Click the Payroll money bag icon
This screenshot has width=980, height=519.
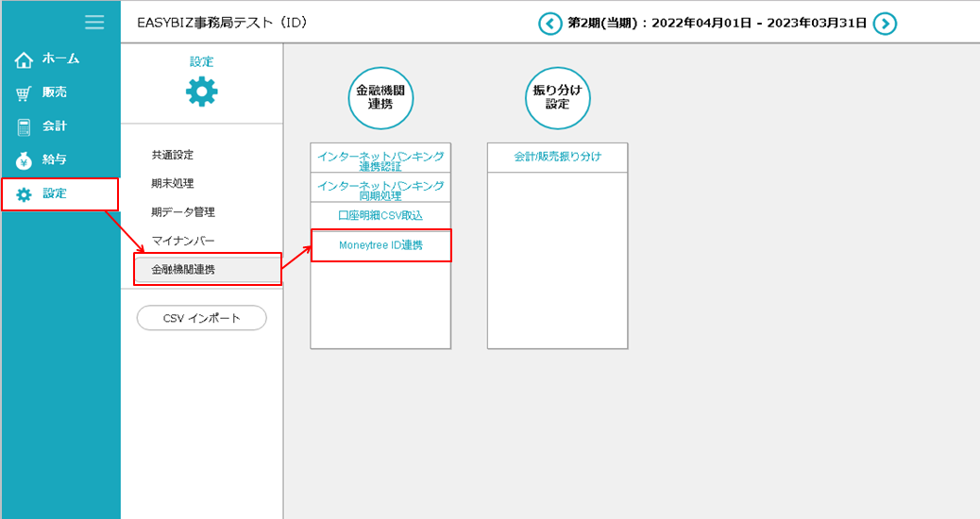25,160
